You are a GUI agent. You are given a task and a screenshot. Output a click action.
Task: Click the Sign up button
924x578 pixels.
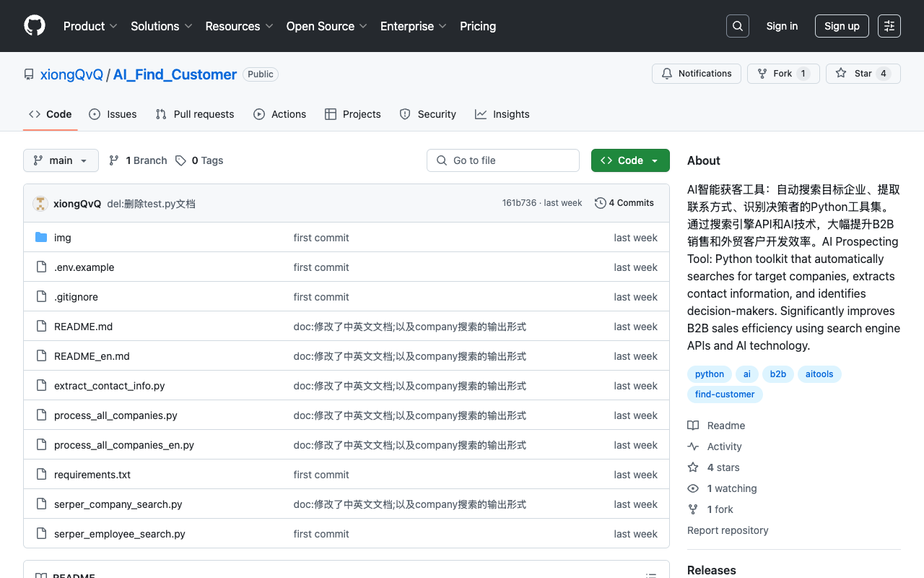click(842, 26)
